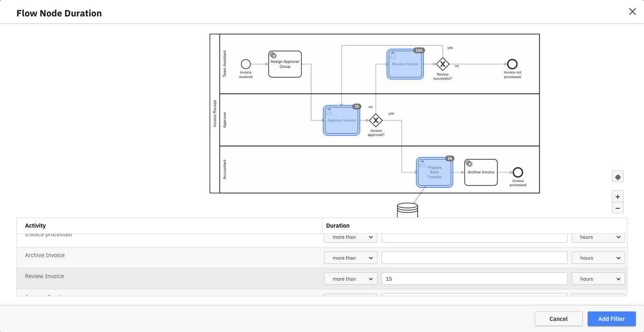Zoom in the diagram with plus button

pyautogui.click(x=617, y=196)
